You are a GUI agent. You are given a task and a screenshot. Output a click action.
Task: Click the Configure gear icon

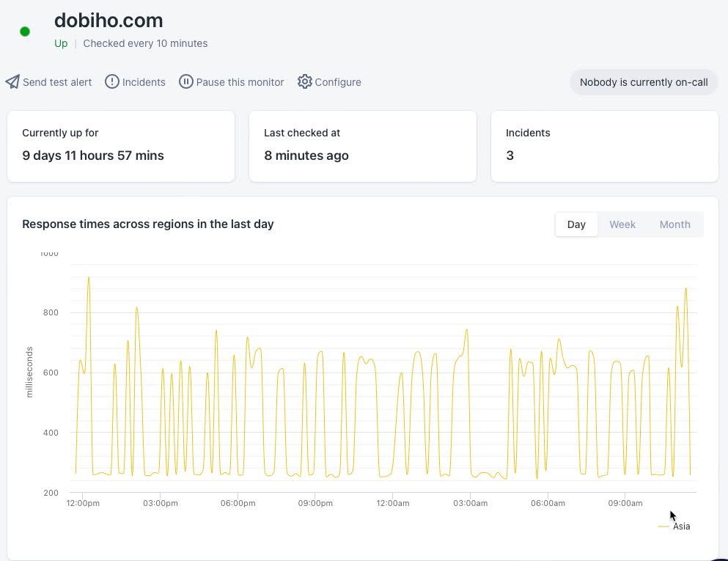pos(305,82)
